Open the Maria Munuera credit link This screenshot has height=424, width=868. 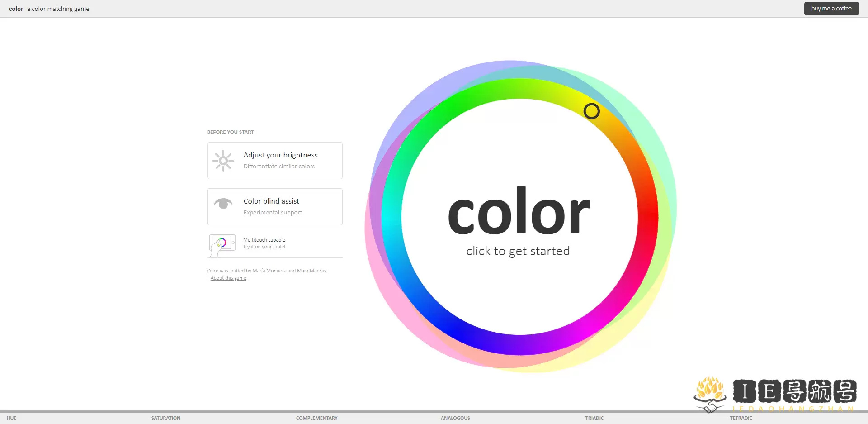click(x=269, y=271)
